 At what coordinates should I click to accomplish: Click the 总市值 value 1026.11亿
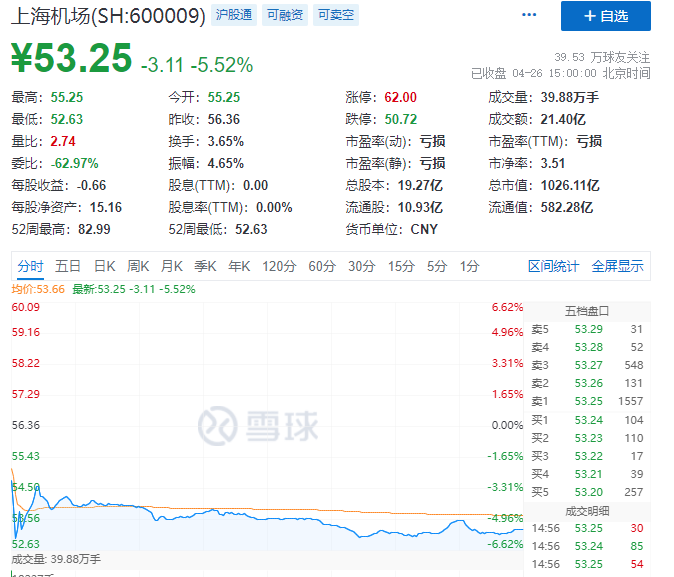point(570,186)
